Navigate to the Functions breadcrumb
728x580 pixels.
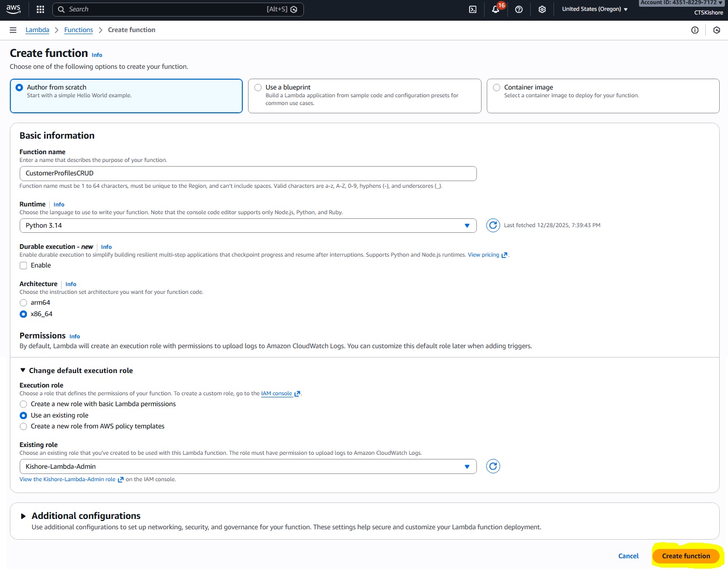(x=78, y=30)
